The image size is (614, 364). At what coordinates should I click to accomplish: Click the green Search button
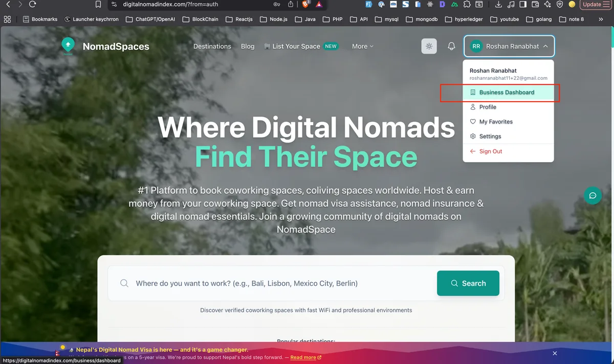468,283
